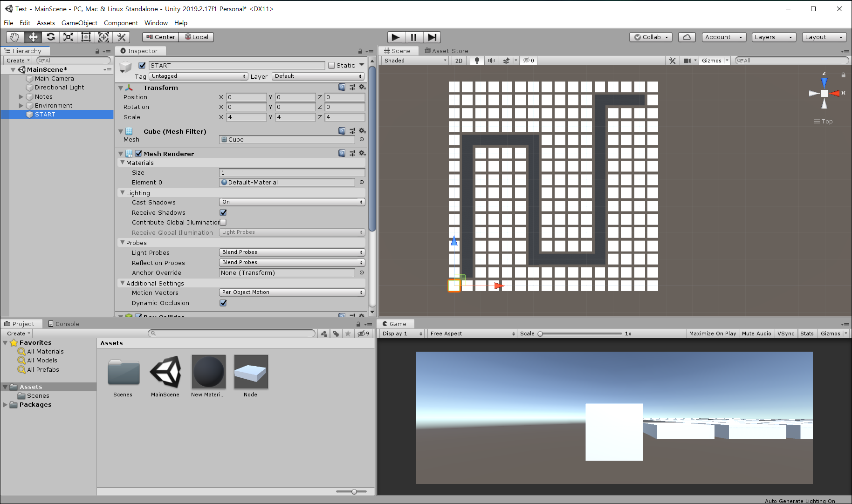Toggle Center pivot mode

coord(160,37)
